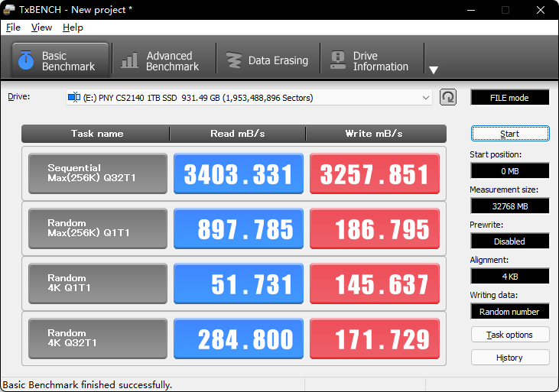Screen dimensions: 559x392
Task: Click the read value 897.785
Action: point(239,228)
